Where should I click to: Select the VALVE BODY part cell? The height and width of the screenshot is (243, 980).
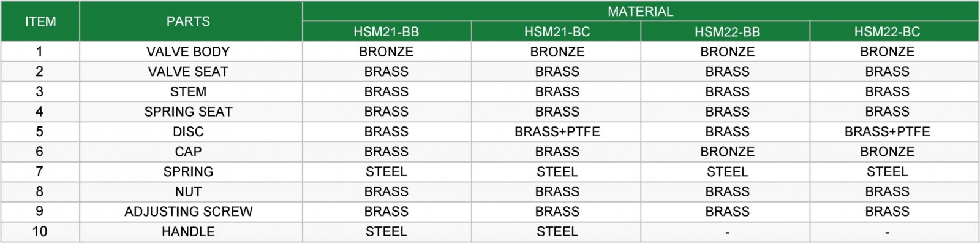click(x=190, y=52)
